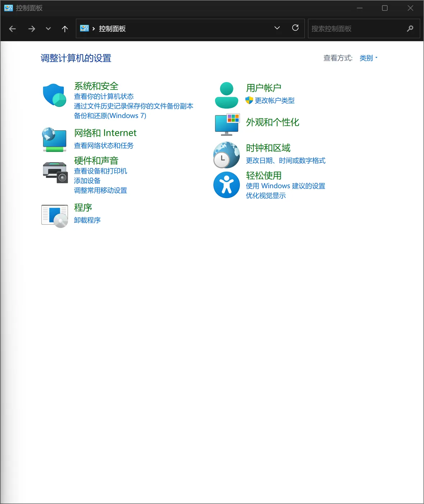Open 查看设备和打印机 link

pyautogui.click(x=100, y=171)
